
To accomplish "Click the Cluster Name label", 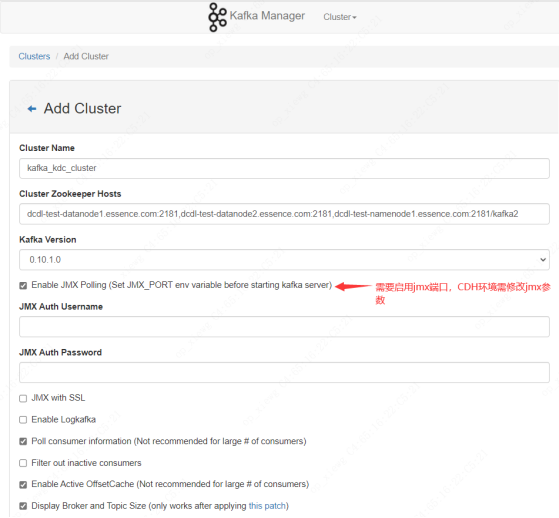I will (47, 148).
